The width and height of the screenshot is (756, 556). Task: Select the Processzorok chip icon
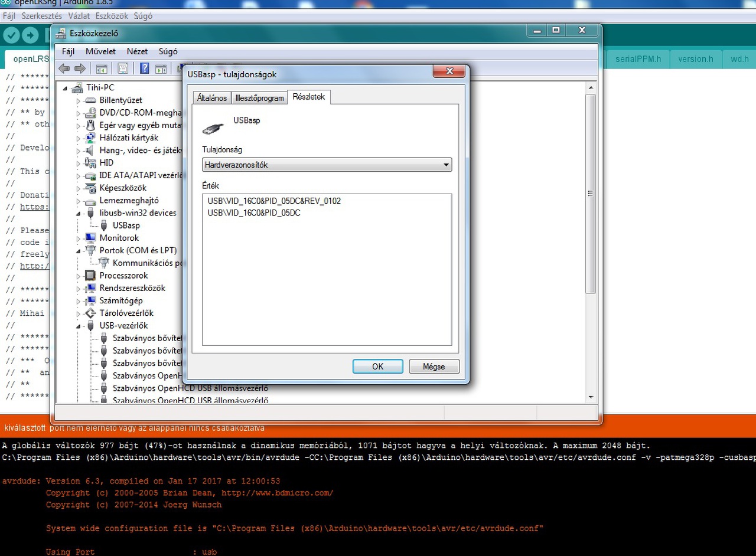point(90,276)
